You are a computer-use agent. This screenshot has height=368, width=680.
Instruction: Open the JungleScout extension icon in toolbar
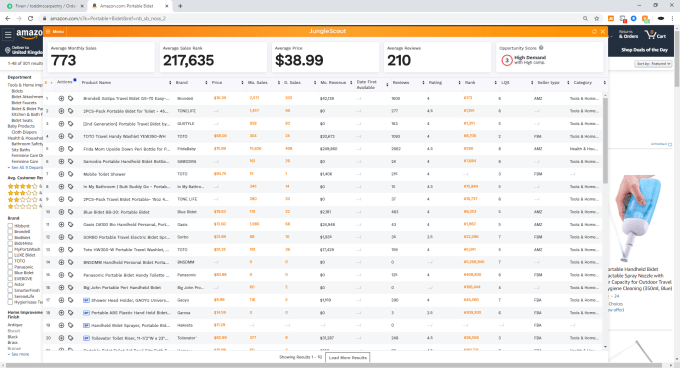pos(611,18)
